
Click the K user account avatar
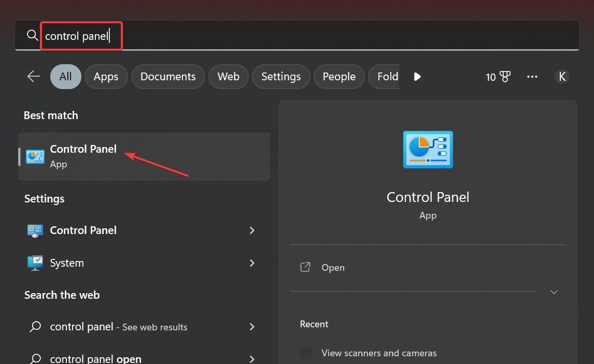562,77
